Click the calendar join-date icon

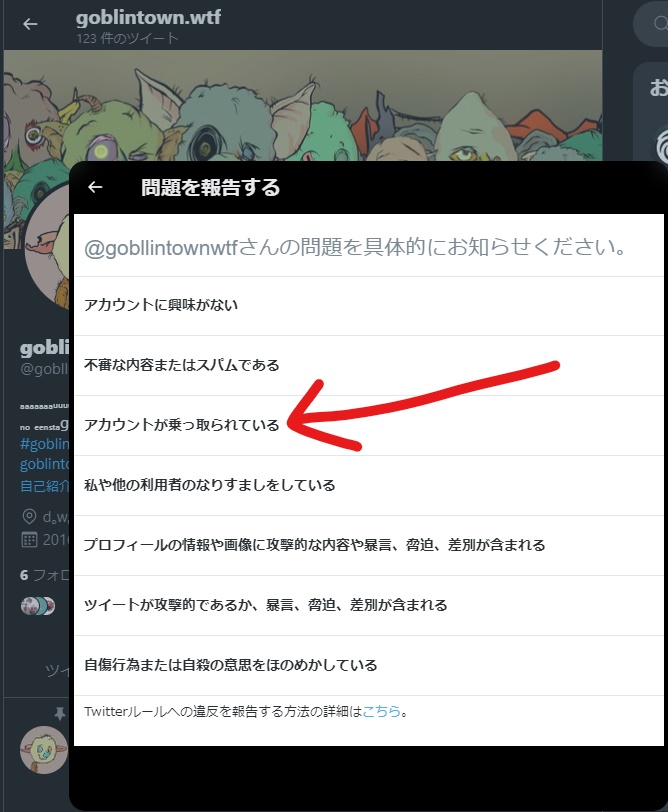tap(30, 540)
